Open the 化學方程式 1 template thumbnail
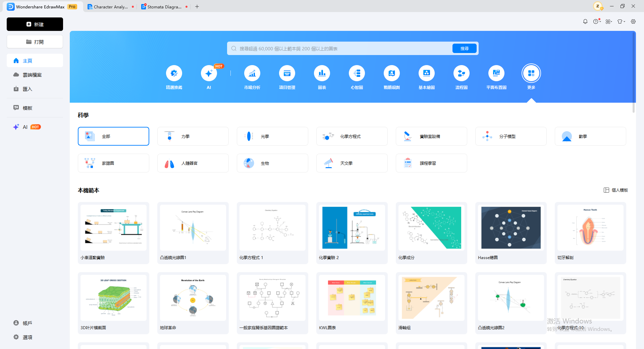The height and width of the screenshot is (349, 644). [272, 228]
